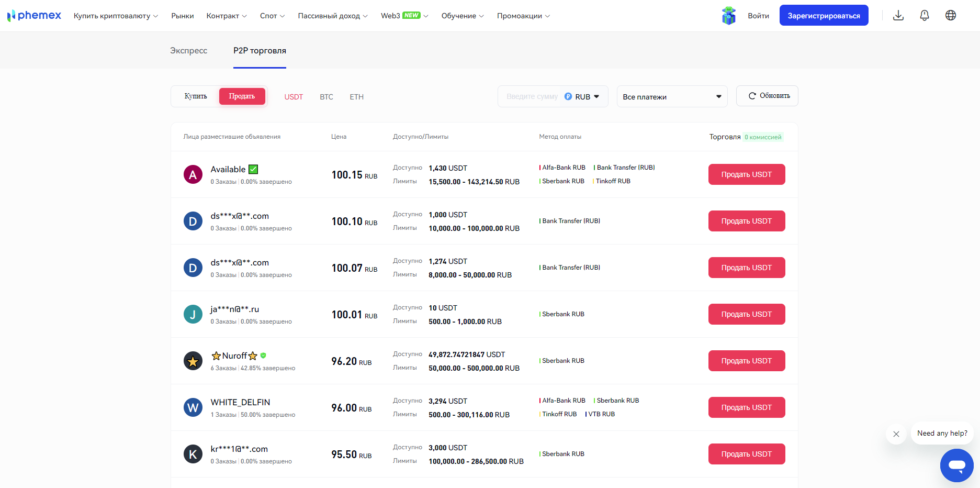Click Продать USDT for 100.07 RUB offer

[747, 268]
